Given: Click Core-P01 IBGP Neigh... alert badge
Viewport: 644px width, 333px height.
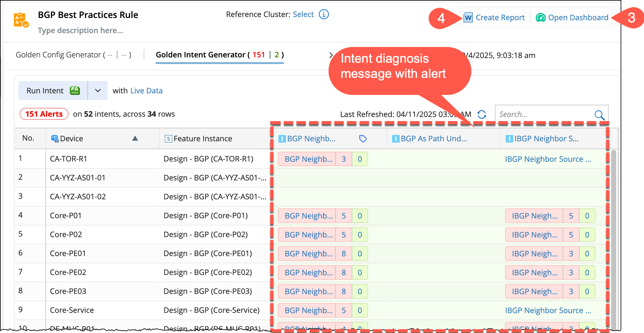Looking at the screenshot, I should click(x=550, y=216).
